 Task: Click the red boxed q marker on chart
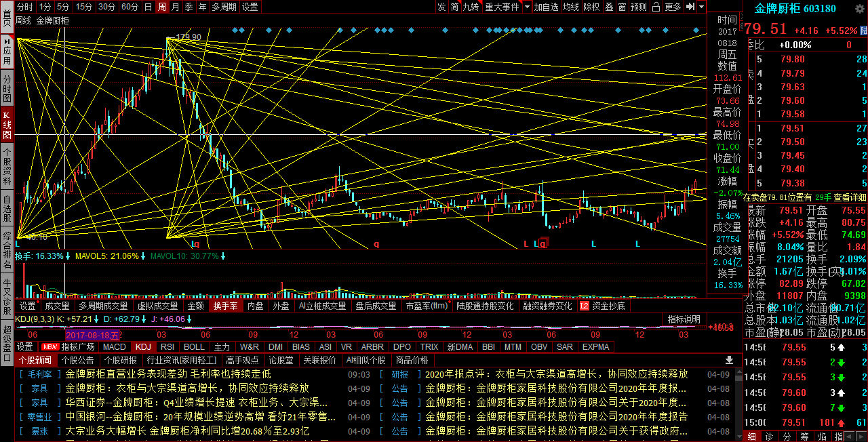[x=542, y=243]
